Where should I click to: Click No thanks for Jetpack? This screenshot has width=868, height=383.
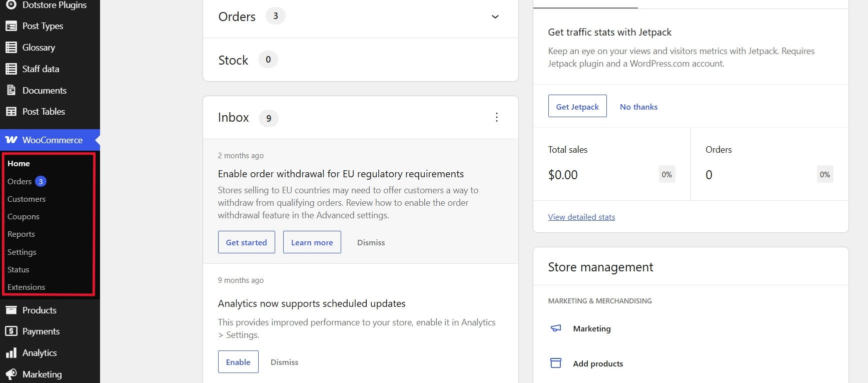[639, 107]
